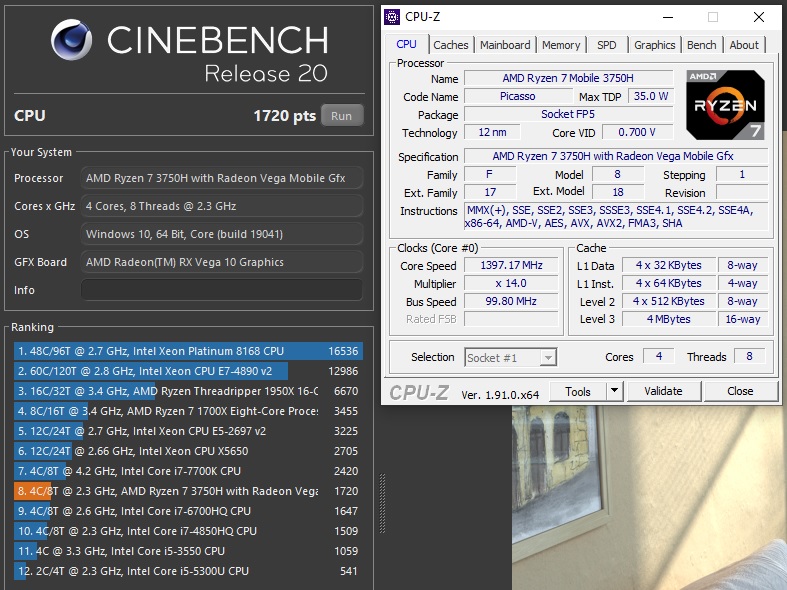787x590 pixels.
Task: Click the AMD Ryzen 7 logo badge
Action: tap(725, 105)
